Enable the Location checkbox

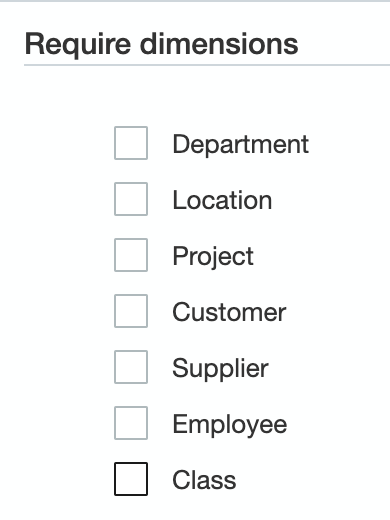(131, 199)
